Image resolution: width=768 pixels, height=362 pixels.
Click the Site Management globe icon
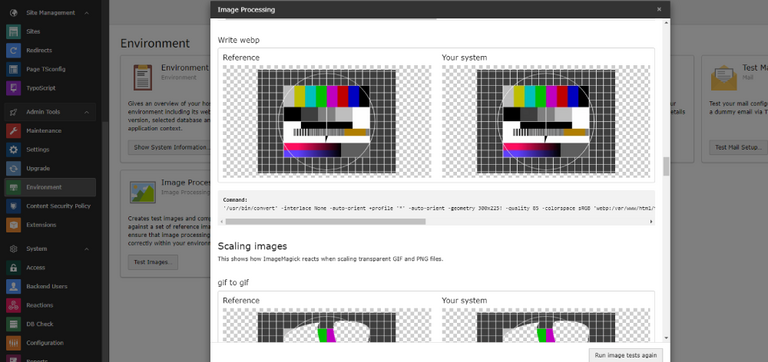click(14, 13)
